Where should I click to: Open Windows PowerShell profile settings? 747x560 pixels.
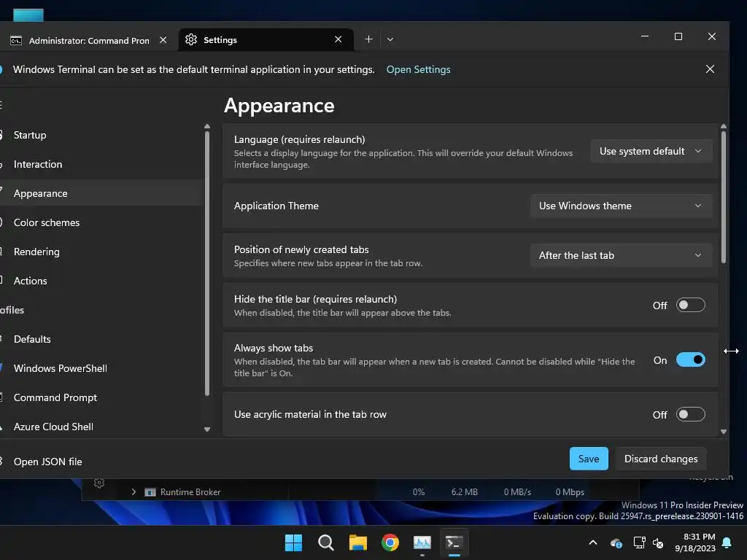pyautogui.click(x=102, y=368)
